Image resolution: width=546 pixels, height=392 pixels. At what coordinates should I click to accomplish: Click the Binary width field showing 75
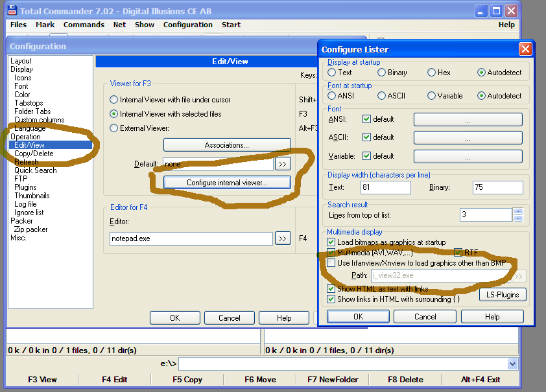click(x=497, y=187)
